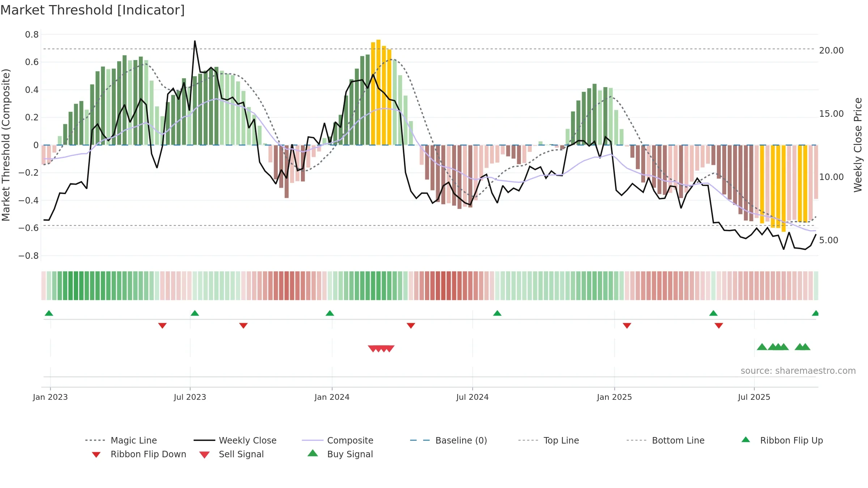Screen dimensions: 868x488
Task: Click the red Sell Signal legend triangle
Action: pos(204,455)
